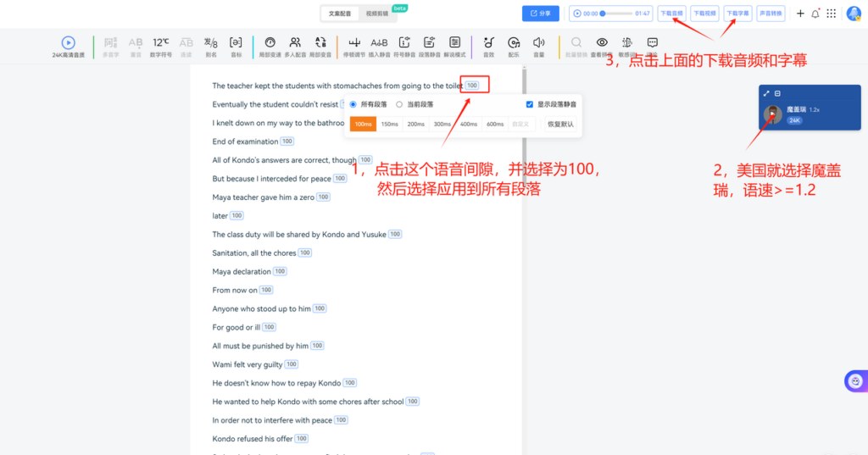Click the top audio progress slider
868x455 pixels.
(616, 14)
